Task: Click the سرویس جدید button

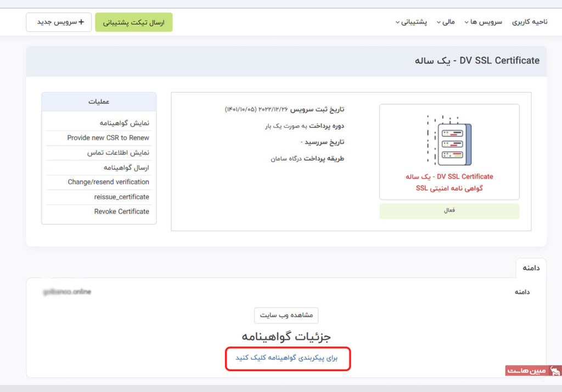Action: (x=58, y=22)
